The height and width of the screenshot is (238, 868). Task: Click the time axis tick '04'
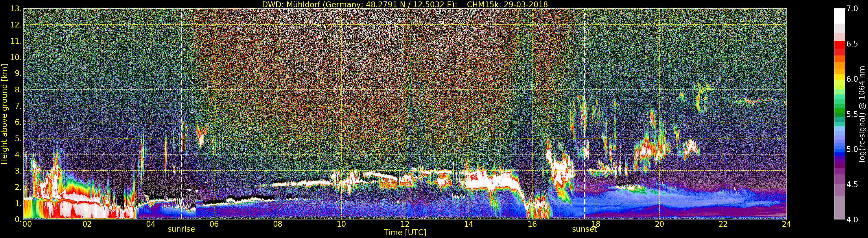coord(151,224)
